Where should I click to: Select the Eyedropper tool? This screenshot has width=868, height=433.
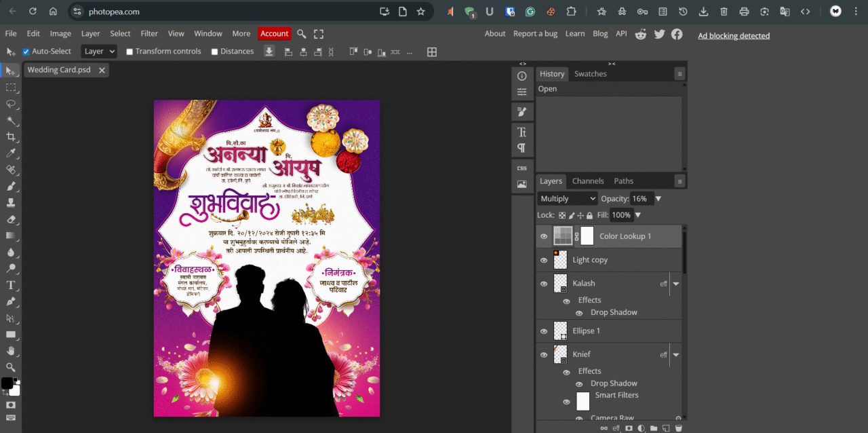pyautogui.click(x=11, y=153)
